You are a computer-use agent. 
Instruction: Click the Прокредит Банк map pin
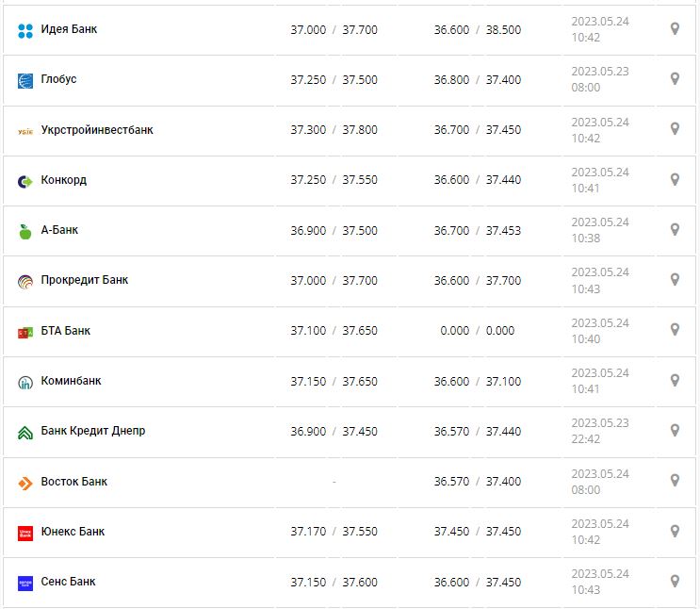pos(675,279)
